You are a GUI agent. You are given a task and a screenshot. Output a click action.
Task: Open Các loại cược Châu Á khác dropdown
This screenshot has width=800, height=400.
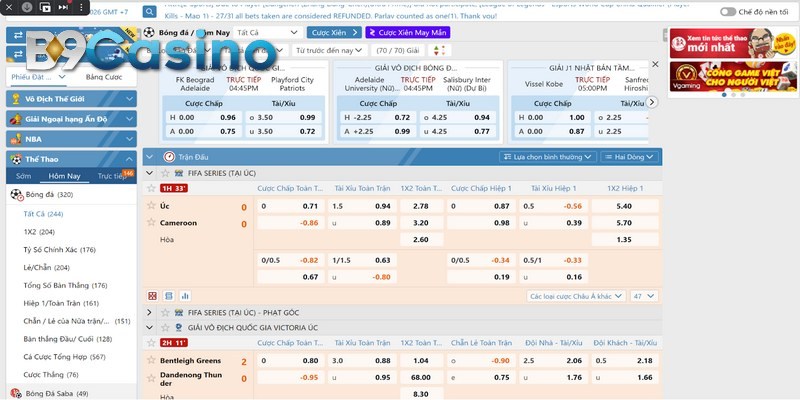[x=576, y=296]
